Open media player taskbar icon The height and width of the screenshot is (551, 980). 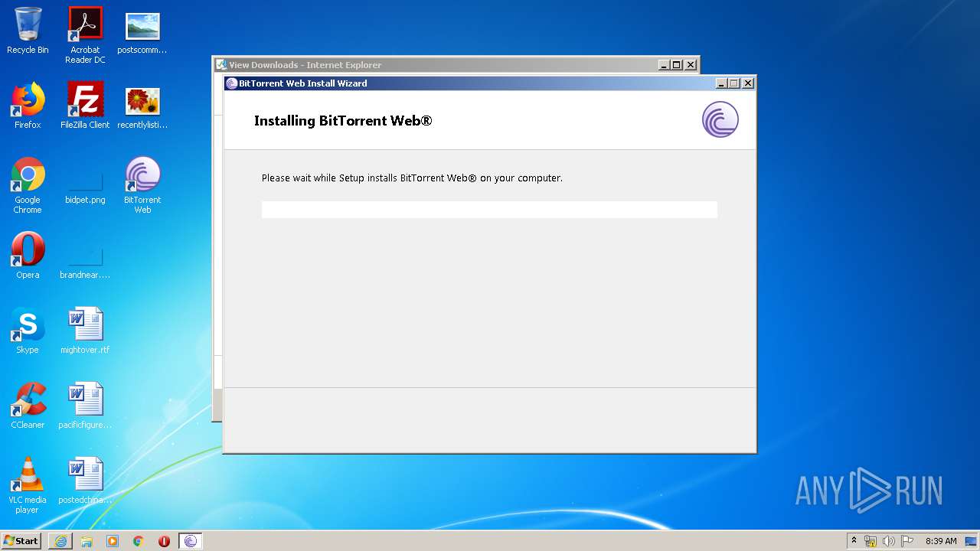(113, 541)
